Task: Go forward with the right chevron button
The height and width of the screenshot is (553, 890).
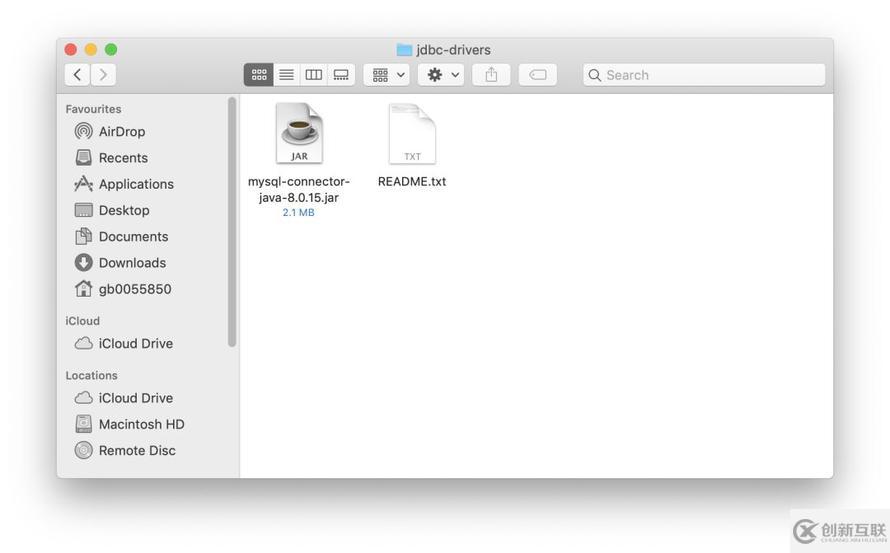Action: pos(103,74)
